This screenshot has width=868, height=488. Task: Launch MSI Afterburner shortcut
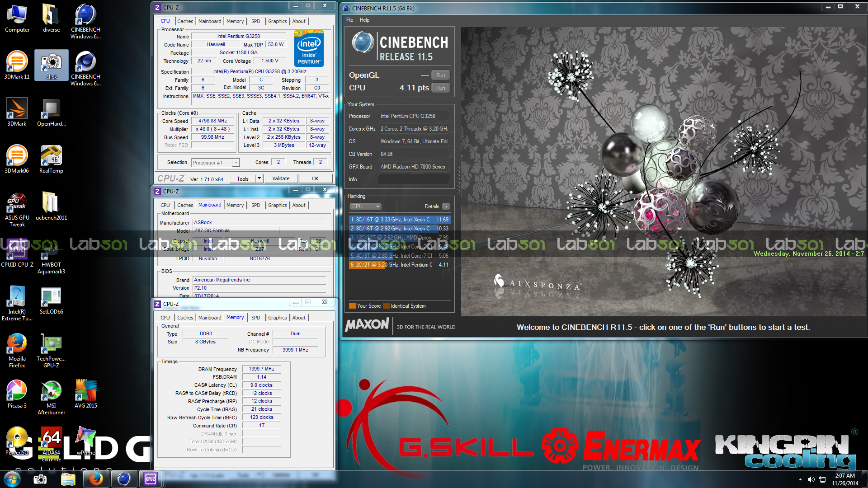point(51,398)
